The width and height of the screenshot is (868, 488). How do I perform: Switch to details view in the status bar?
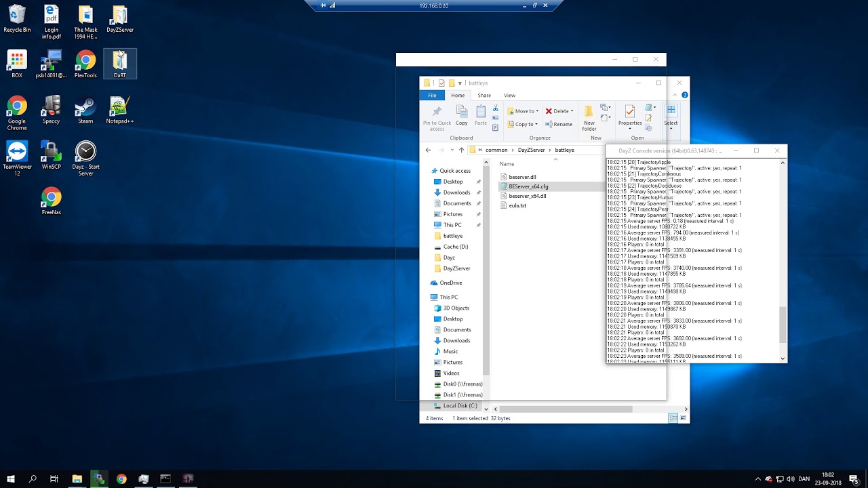coord(673,418)
